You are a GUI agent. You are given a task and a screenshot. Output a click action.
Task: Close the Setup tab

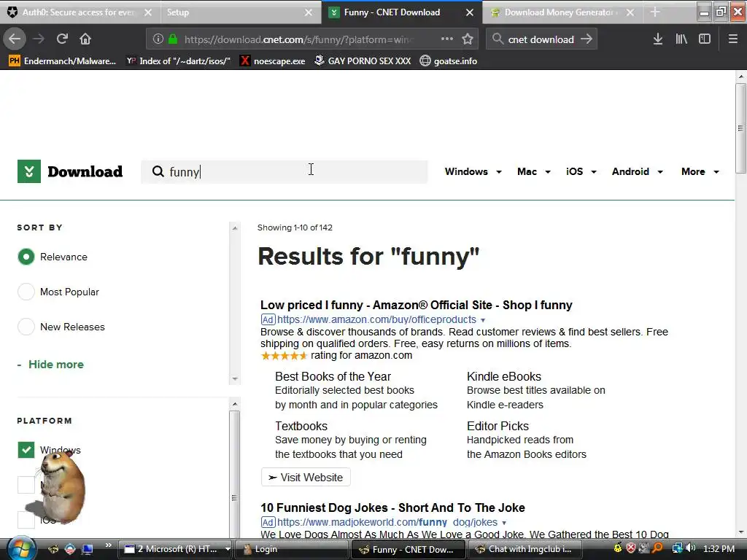pyautogui.click(x=309, y=12)
